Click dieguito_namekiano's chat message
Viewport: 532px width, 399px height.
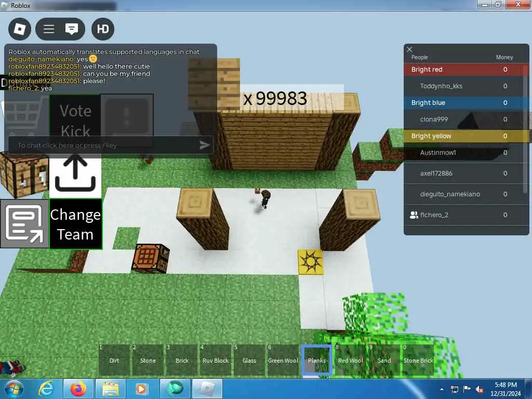click(x=53, y=59)
